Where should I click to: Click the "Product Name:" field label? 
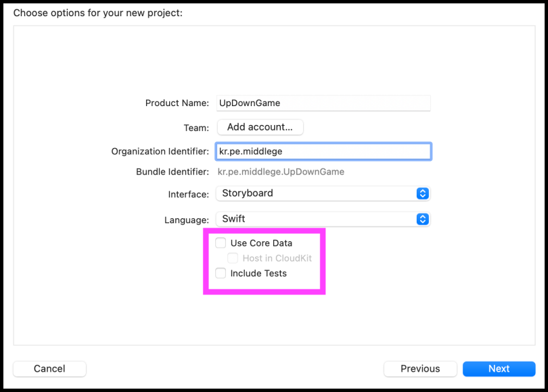[x=177, y=103]
